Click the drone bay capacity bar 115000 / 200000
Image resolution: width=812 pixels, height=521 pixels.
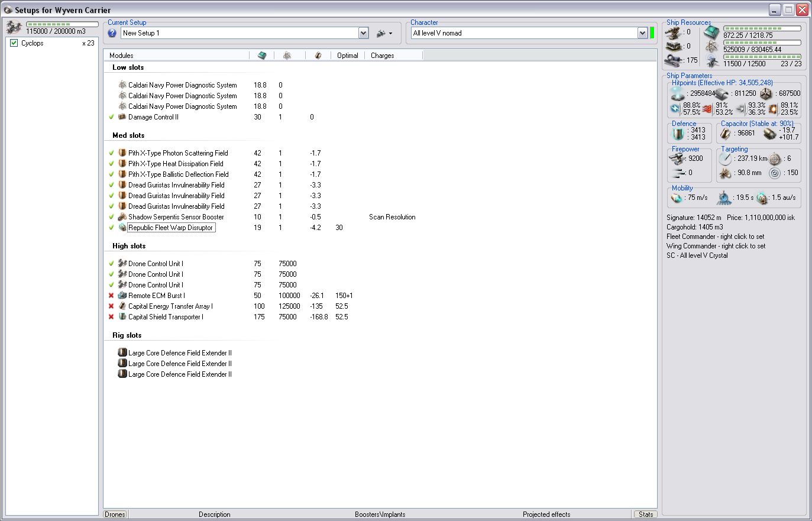pyautogui.click(x=62, y=24)
